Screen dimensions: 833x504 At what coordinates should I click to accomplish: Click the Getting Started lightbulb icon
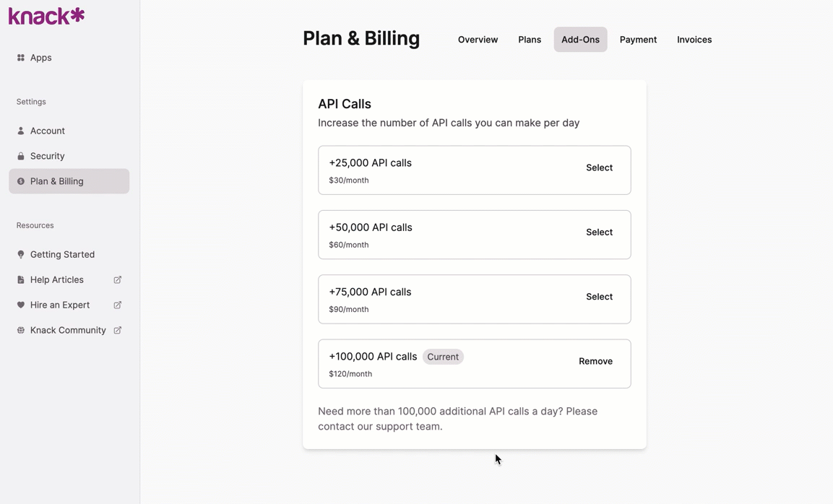click(x=21, y=254)
